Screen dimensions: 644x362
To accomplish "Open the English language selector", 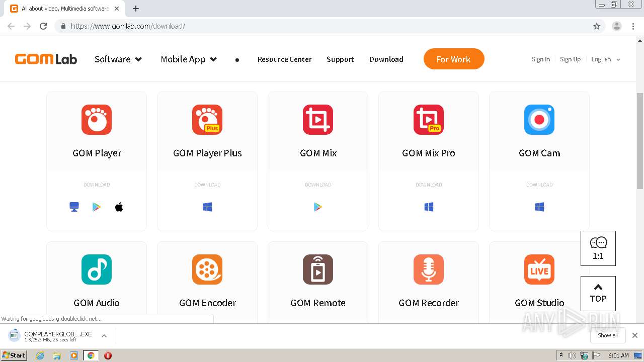I will coord(606,59).
